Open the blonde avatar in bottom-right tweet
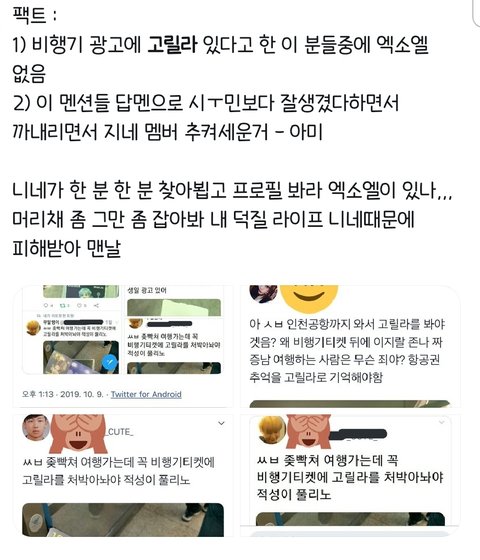Viewport: 480px width, 560px height. (271, 430)
